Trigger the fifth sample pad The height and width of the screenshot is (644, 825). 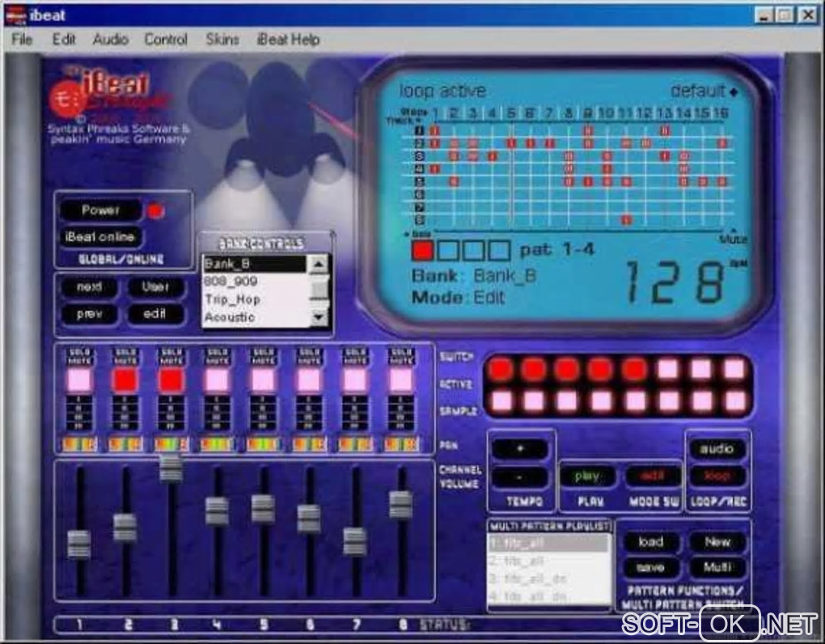(x=635, y=401)
